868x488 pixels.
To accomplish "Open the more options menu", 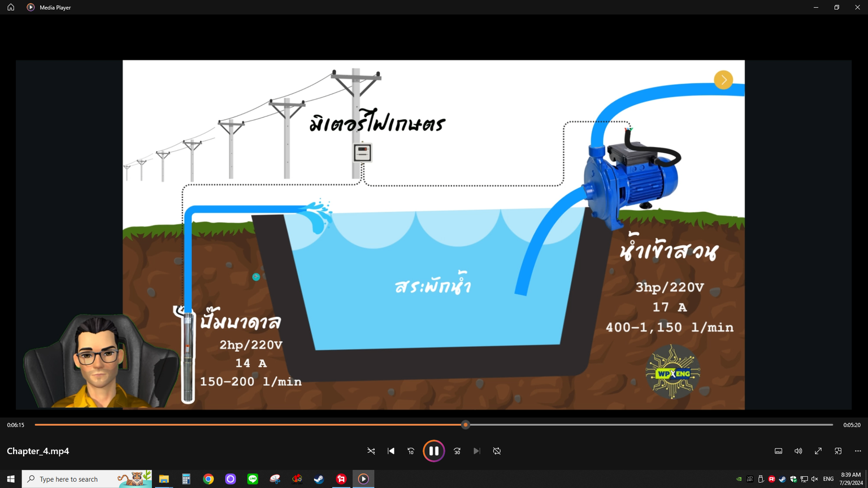I will tap(858, 451).
